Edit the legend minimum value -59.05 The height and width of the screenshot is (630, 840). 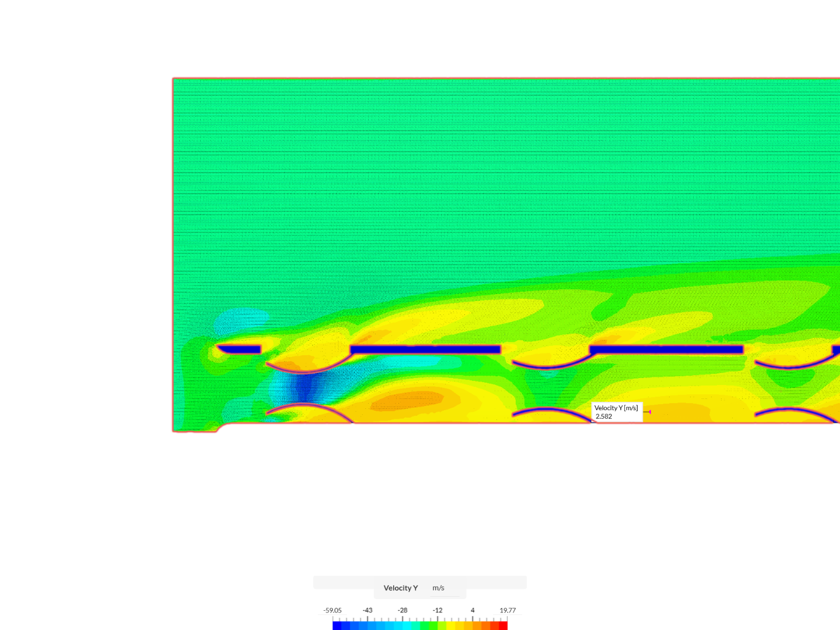[x=332, y=611]
